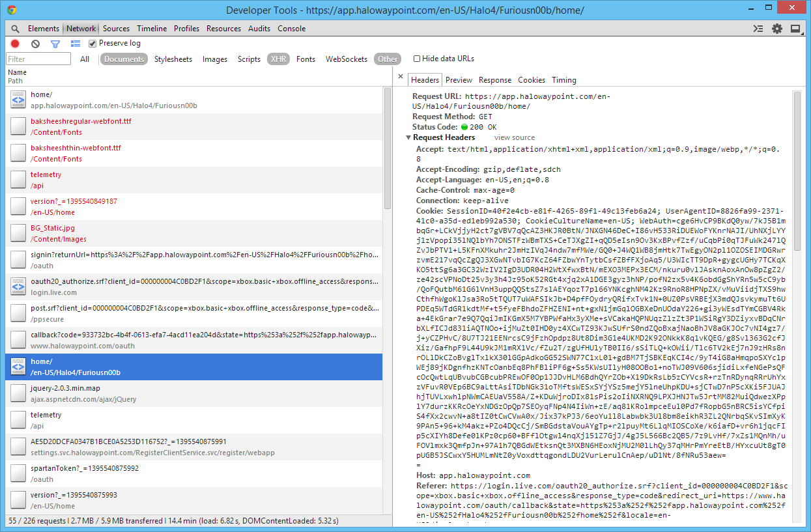
Task: Click the Request Method GET line
Action: [453, 117]
